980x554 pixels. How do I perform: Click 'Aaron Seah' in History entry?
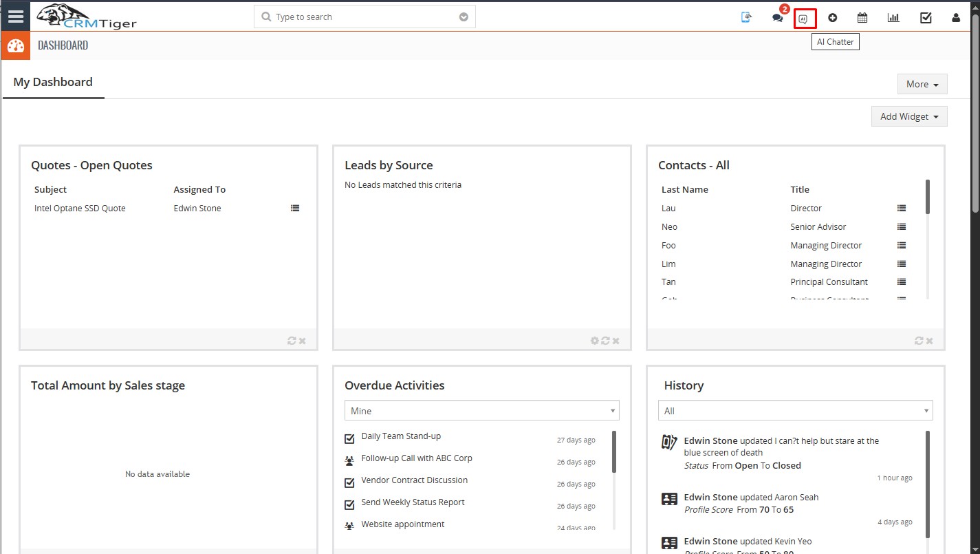pyautogui.click(x=796, y=497)
